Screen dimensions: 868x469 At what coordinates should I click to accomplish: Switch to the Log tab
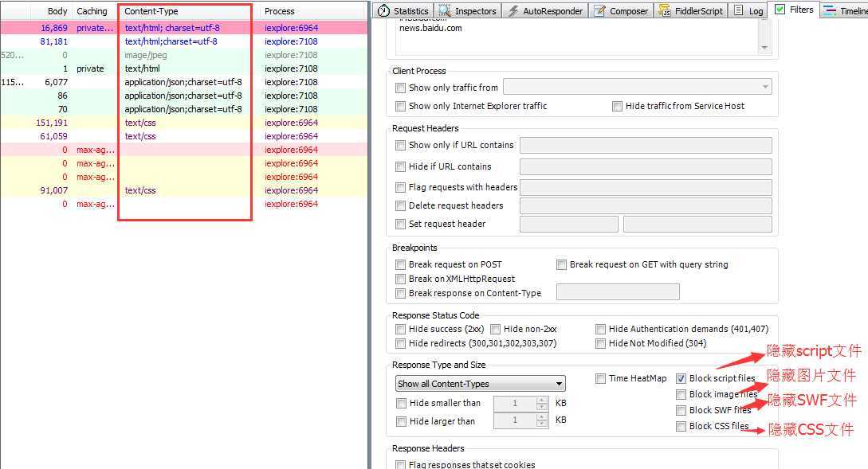pos(748,10)
